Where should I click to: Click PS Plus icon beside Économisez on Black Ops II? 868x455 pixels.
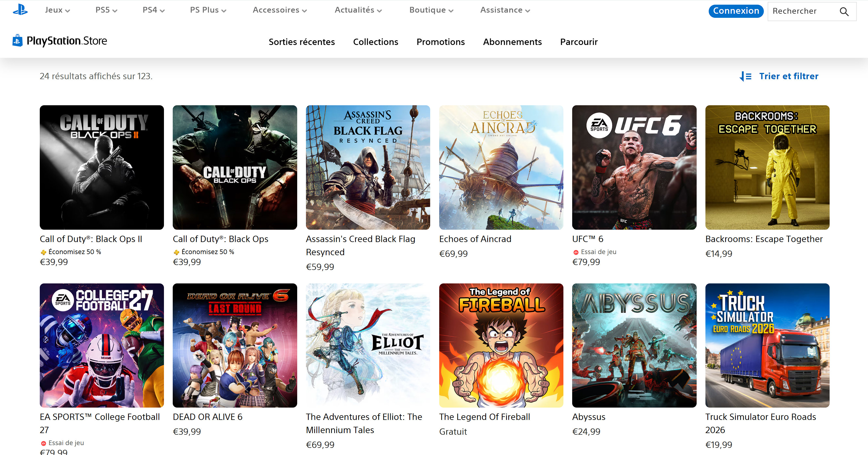tap(44, 252)
